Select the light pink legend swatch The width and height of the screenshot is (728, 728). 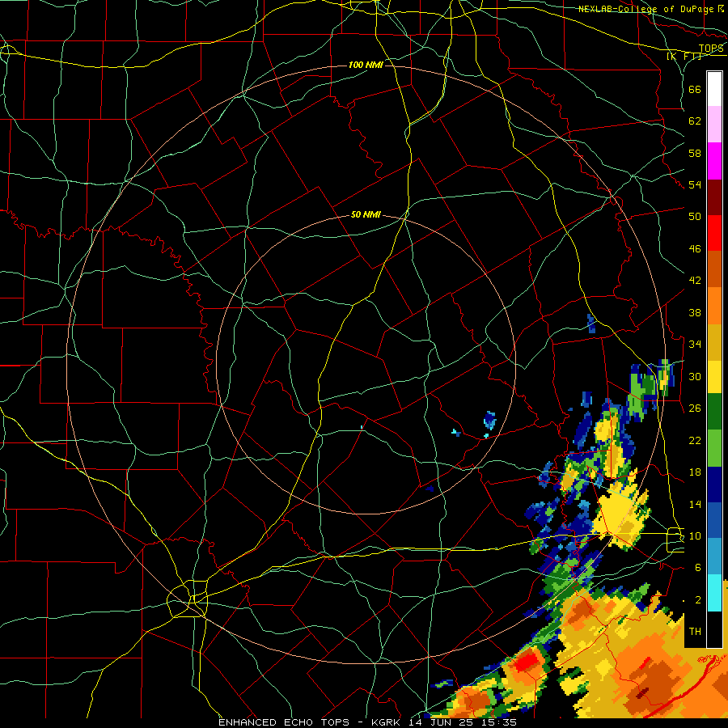[x=714, y=125]
